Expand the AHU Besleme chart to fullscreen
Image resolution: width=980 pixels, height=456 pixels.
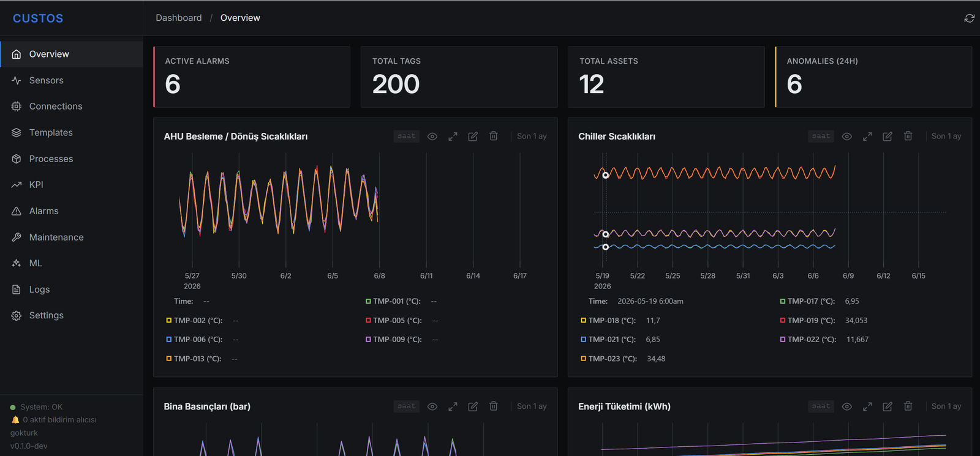pyautogui.click(x=453, y=136)
